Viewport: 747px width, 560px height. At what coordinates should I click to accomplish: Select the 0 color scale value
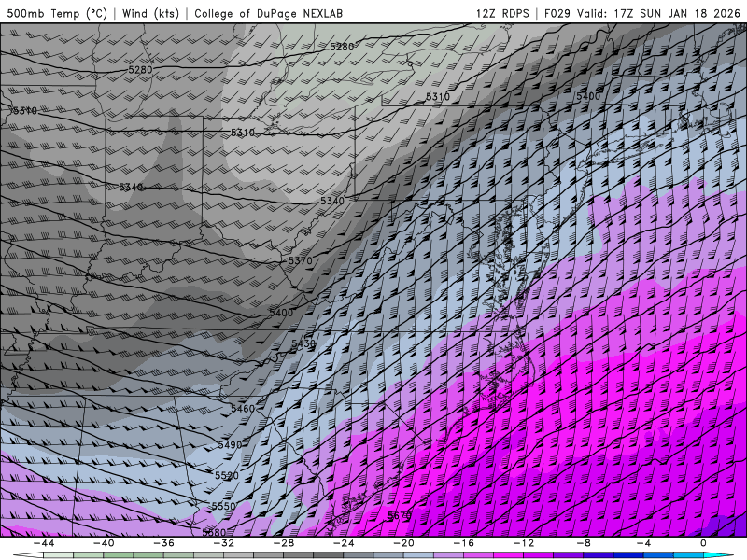tap(703, 543)
